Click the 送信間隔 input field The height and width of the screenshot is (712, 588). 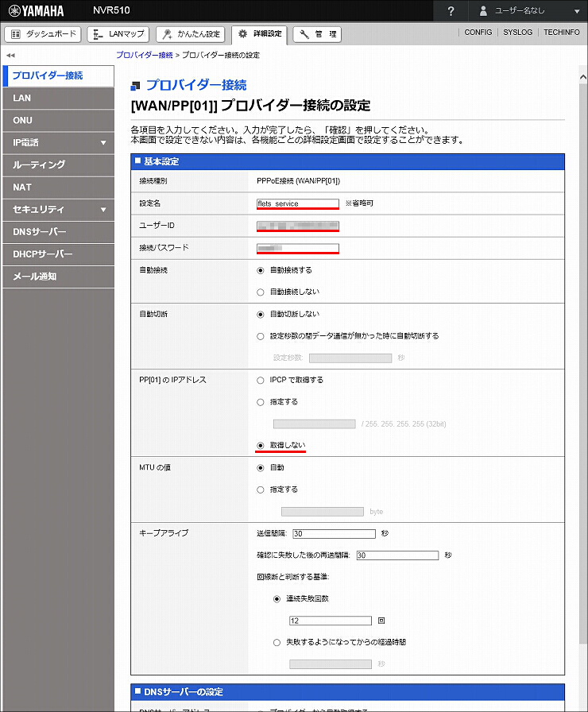click(x=335, y=533)
